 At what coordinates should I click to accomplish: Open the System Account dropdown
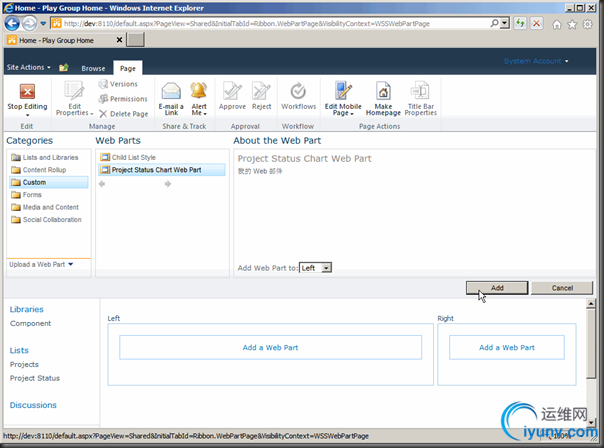(x=536, y=61)
